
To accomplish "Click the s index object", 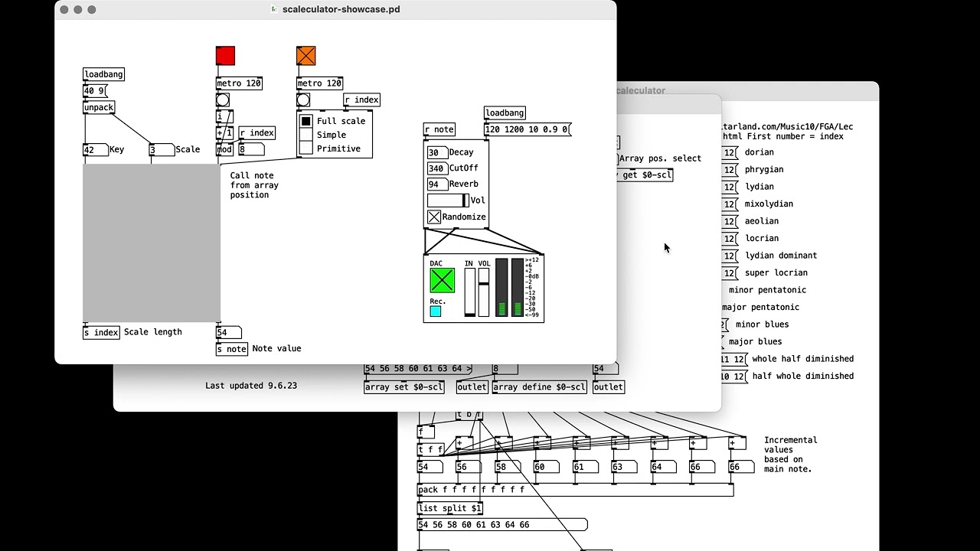I will point(101,332).
